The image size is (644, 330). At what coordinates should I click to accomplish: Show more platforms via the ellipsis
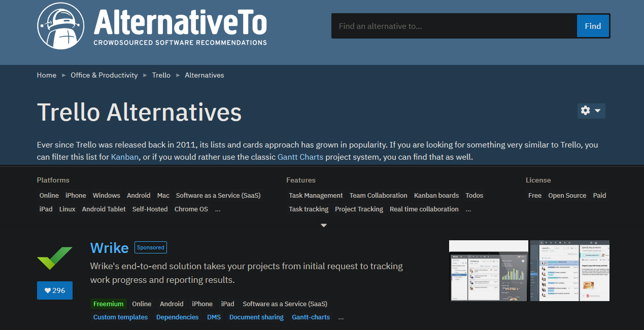218,209
